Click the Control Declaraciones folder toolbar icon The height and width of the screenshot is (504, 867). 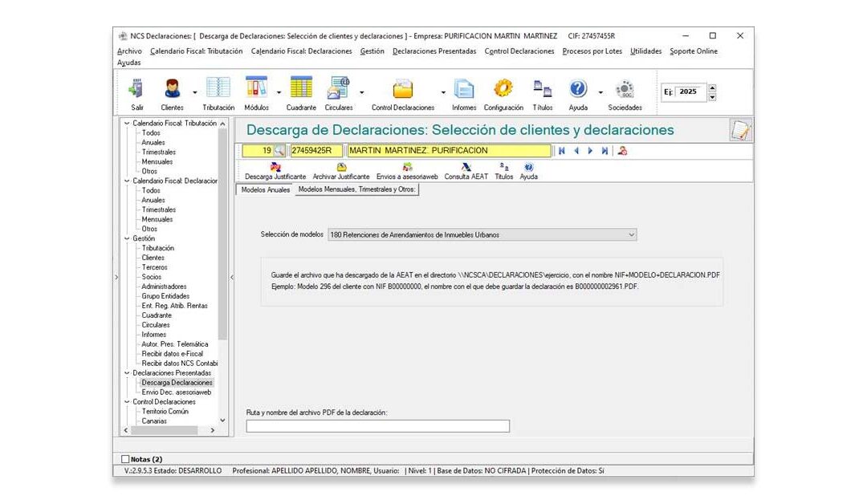click(x=402, y=89)
